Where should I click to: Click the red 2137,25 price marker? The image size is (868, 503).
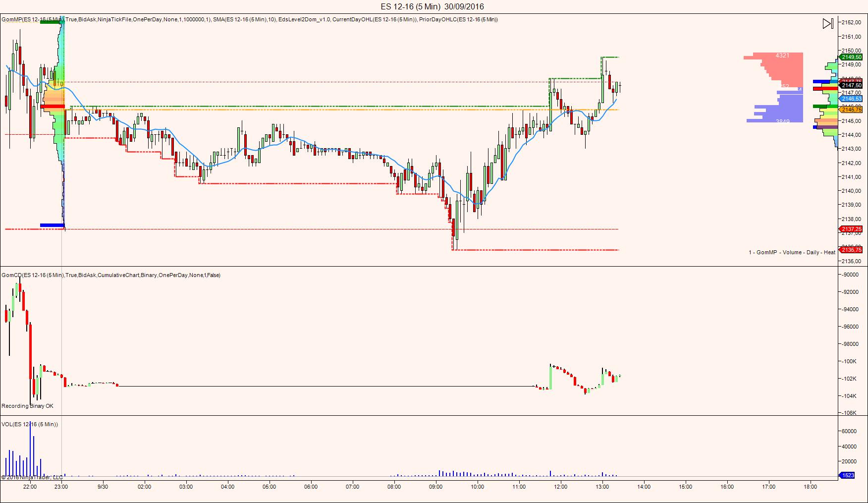click(852, 229)
